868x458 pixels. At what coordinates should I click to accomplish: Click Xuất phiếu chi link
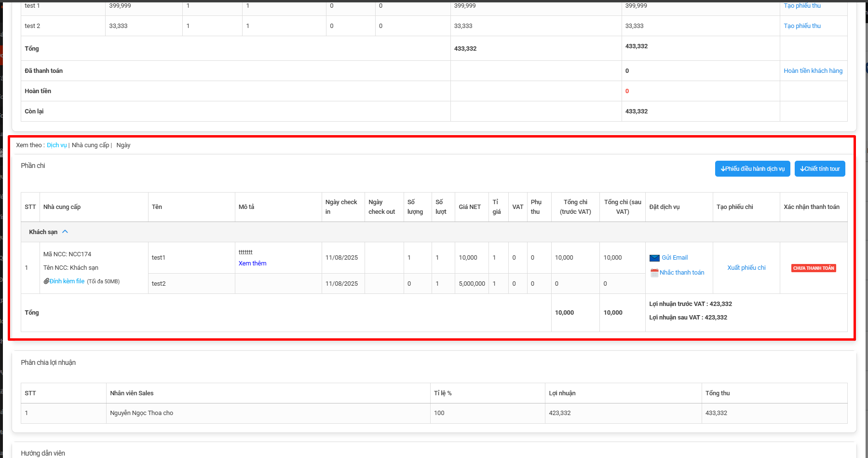click(746, 268)
